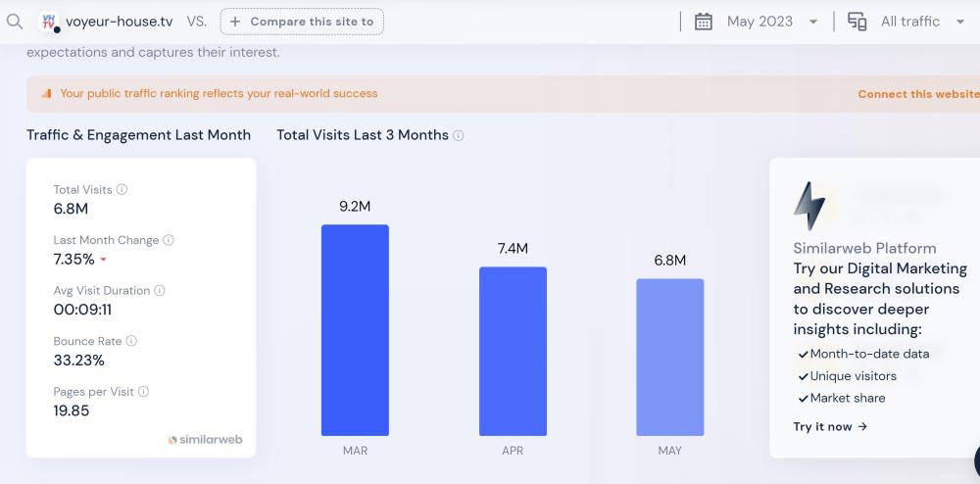Select the MAR 9.2M bar
Screen dimensions: 980x484
click(x=355, y=330)
